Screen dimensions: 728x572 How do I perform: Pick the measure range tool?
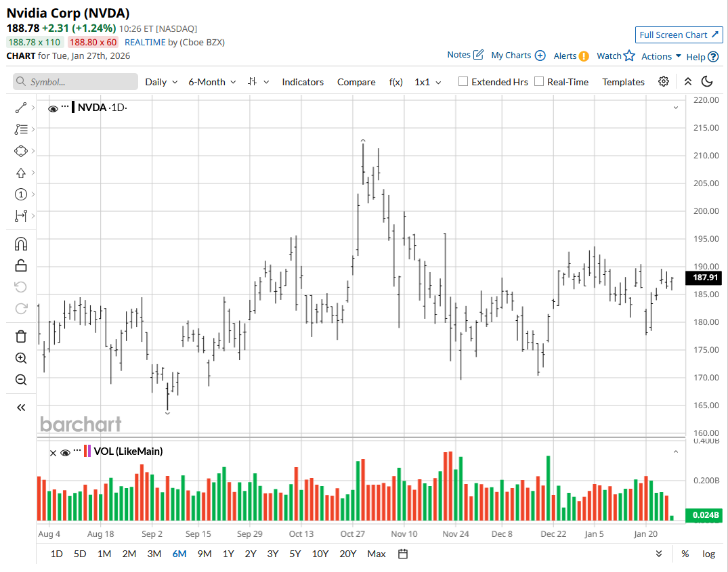coord(21,216)
